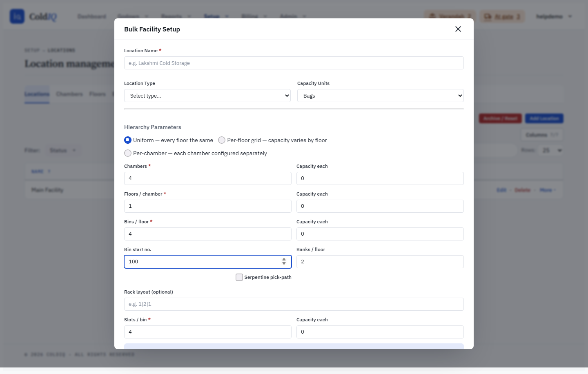
Task: Open the Godowns menu in background nav
Action: point(133,16)
